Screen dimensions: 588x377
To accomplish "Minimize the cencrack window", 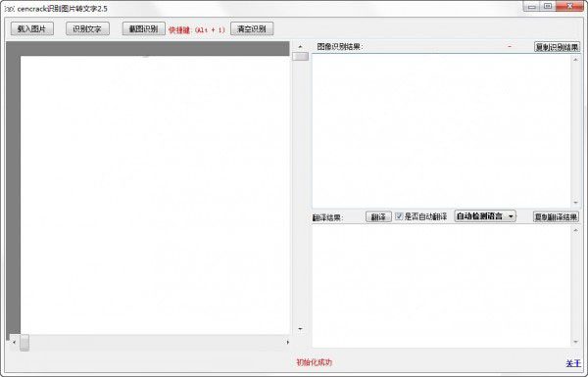I will click(x=532, y=6).
